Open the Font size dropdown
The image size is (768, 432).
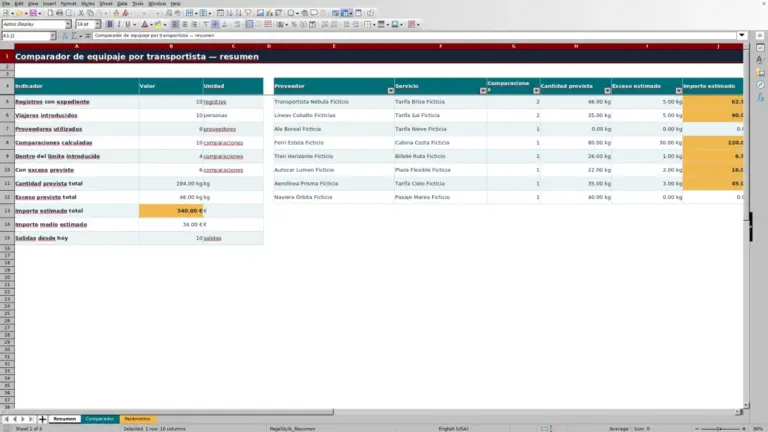tap(97, 24)
